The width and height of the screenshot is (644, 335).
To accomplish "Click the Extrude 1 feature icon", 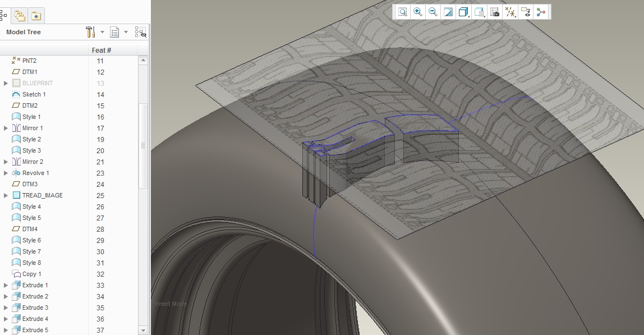I will coord(16,285).
